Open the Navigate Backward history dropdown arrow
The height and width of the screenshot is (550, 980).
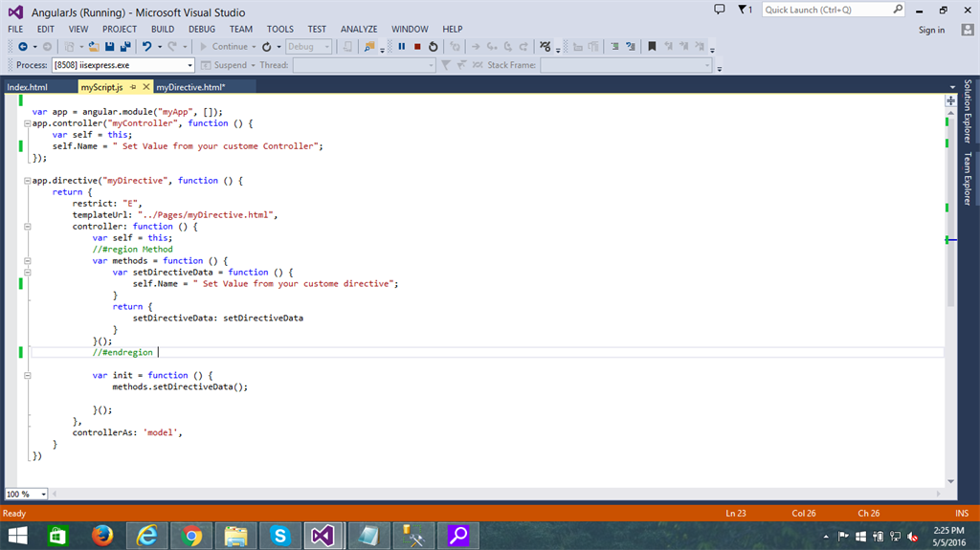(x=35, y=47)
